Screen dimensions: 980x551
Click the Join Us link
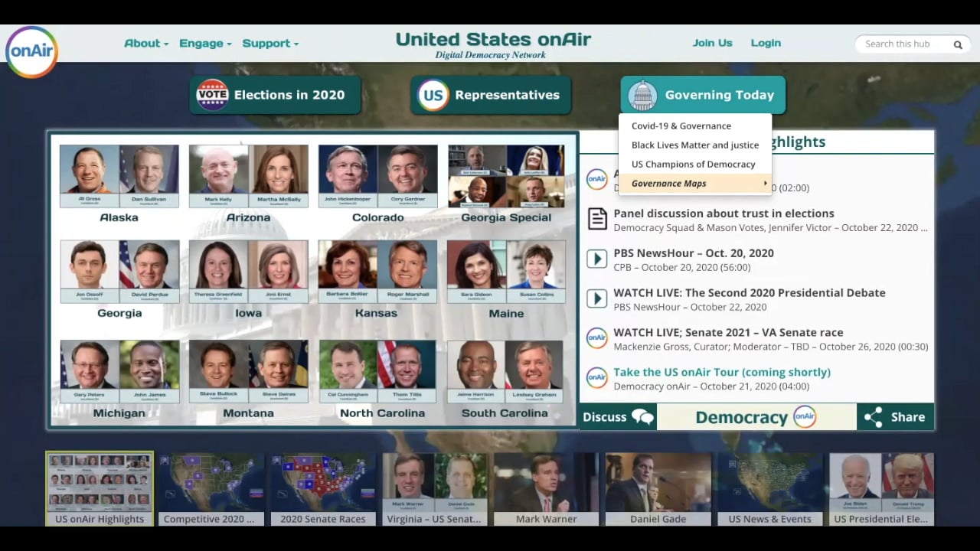(712, 44)
